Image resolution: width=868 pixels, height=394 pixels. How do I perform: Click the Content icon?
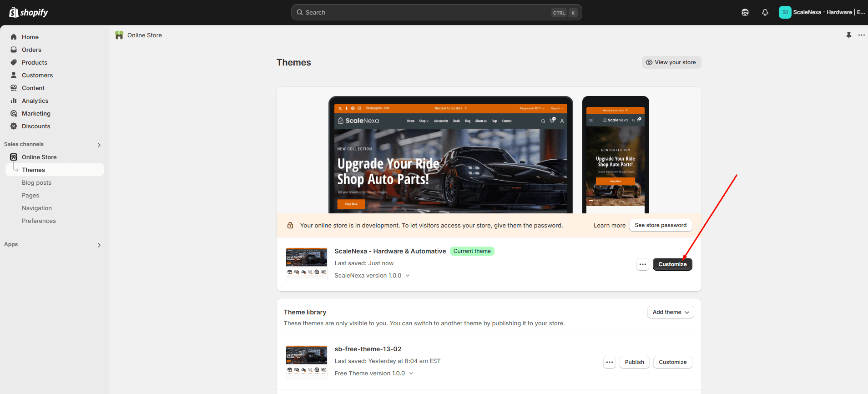[14, 88]
